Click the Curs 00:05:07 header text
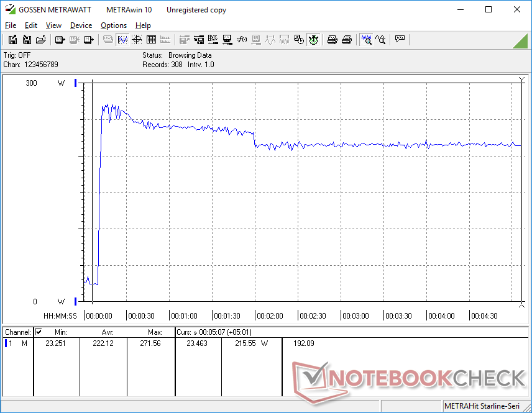 (214, 332)
